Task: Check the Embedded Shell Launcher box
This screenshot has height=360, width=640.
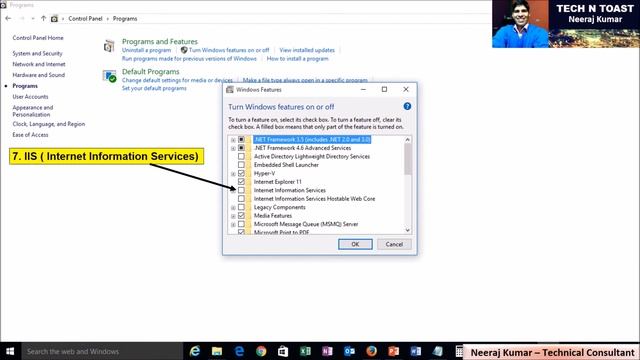Action: (x=241, y=165)
